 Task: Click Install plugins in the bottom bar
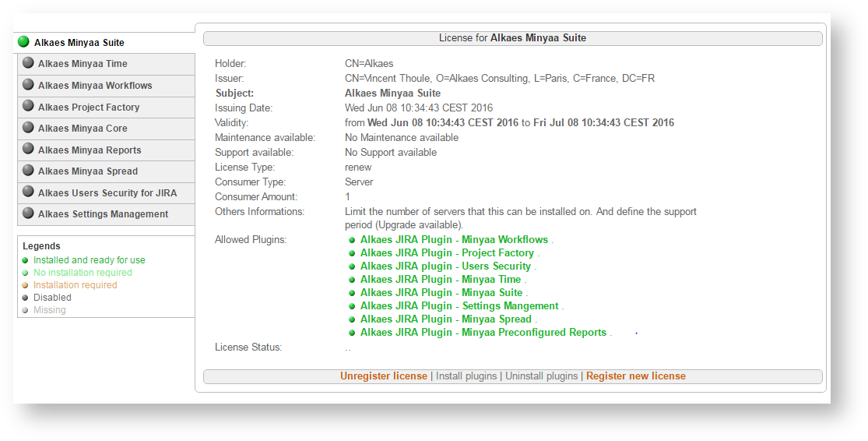point(466,376)
